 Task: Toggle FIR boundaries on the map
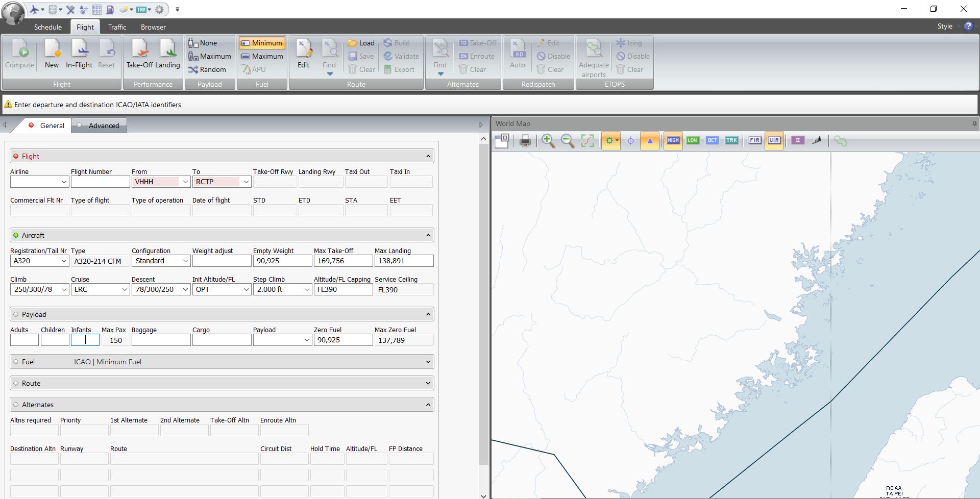[x=755, y=141]
